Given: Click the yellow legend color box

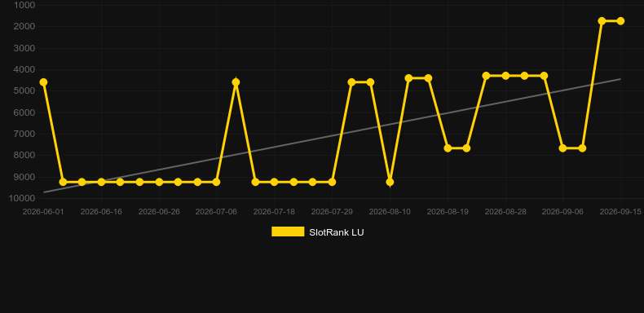Looking at the screenshot, I should coord(288,231).
